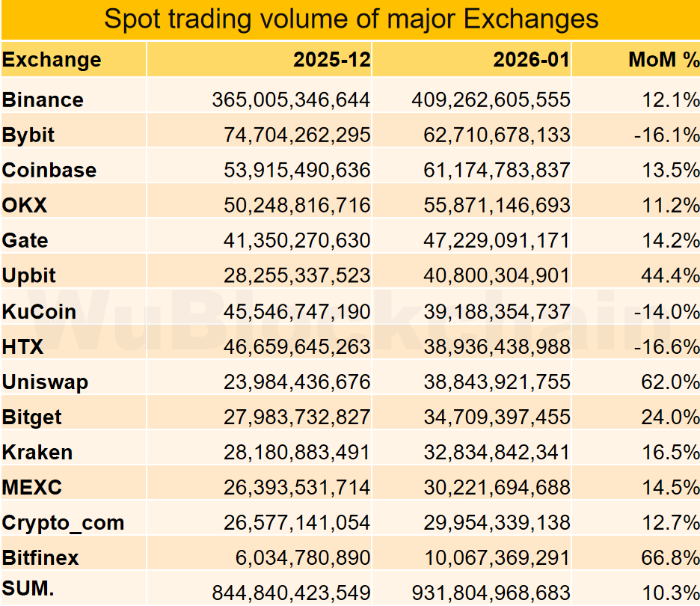The image size is (700, 606).
Task: Click the table title 'Spot trading volume of major Exchanges'
Action: (351, 19)
